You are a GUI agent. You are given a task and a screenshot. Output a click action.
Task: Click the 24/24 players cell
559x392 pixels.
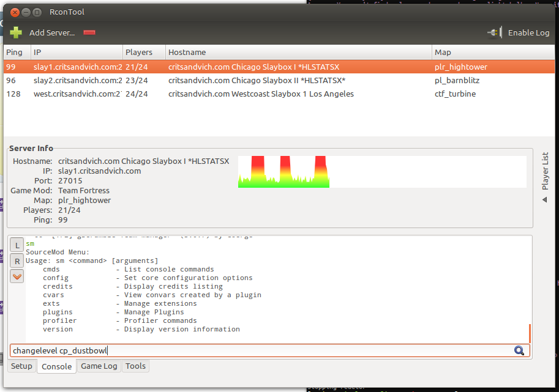tap(137, 94)
